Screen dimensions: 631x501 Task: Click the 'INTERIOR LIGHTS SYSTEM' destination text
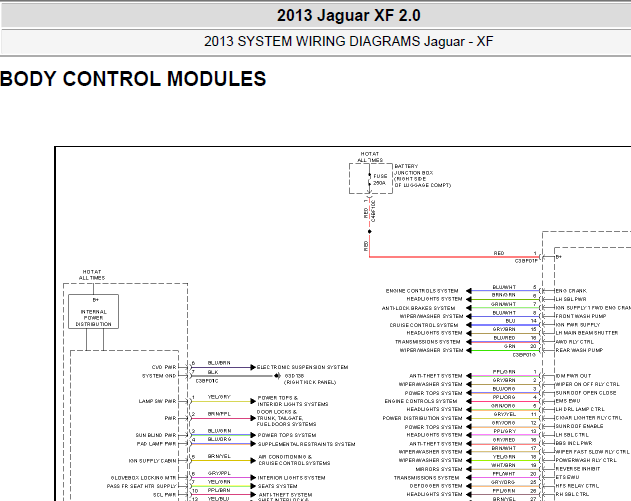(x=291, y=478)
